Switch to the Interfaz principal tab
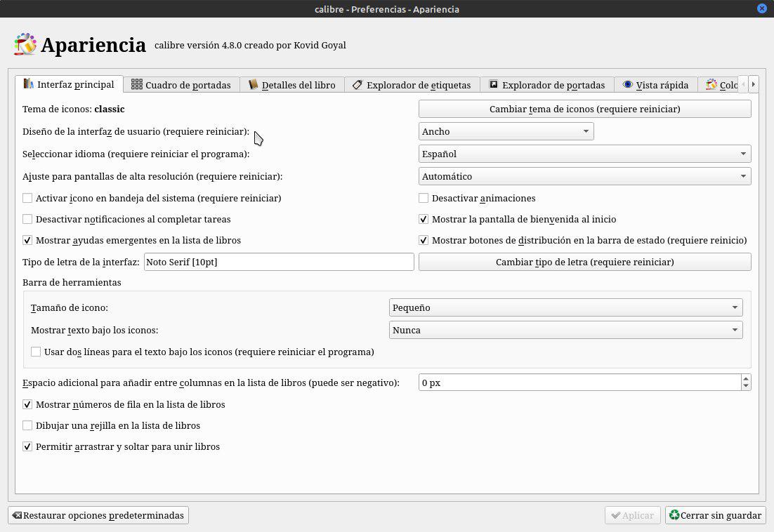This screenshot has width=774, height=532. tap(69, 84)
